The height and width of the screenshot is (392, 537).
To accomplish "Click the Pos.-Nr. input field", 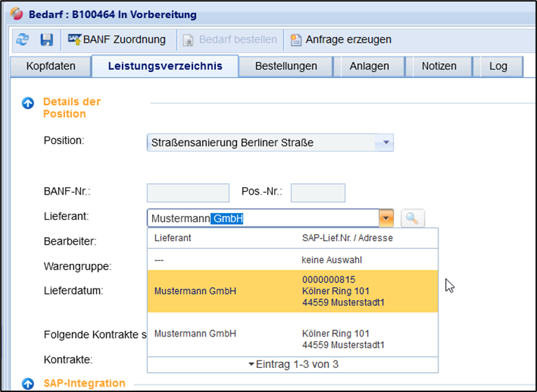I will pos(318,193).
